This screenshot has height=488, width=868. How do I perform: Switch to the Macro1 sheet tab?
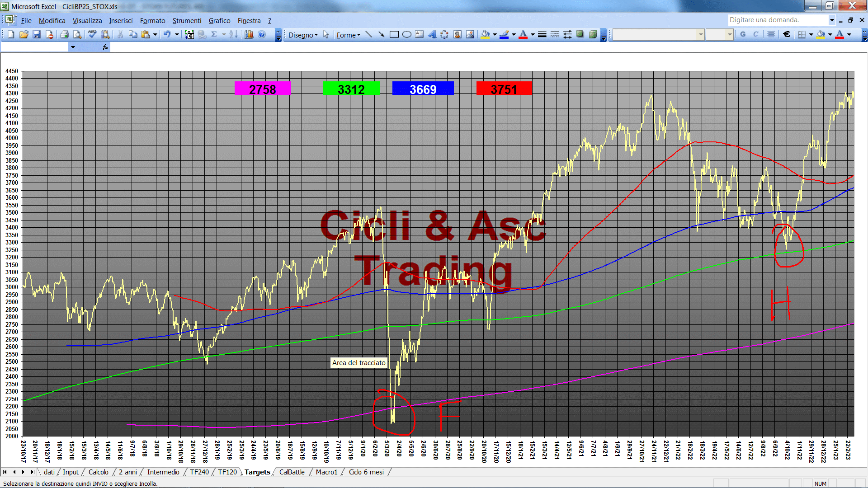[326, 472]
